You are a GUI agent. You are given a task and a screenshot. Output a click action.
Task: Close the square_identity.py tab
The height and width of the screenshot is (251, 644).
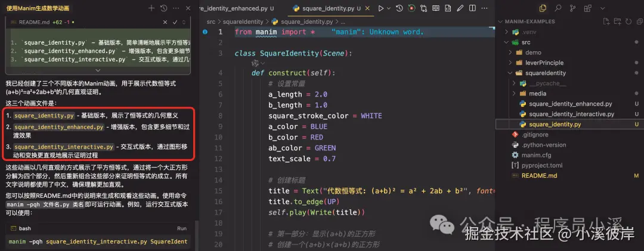point(367,8)
